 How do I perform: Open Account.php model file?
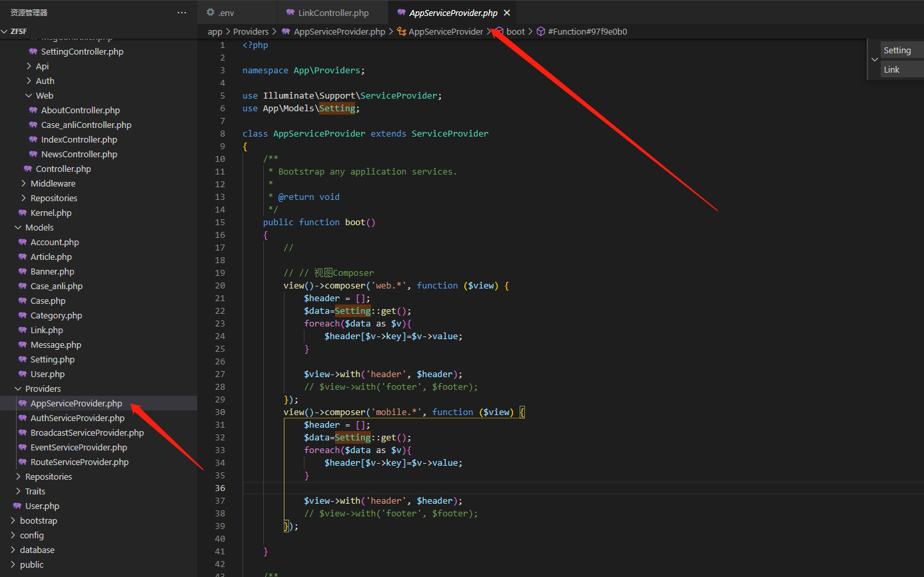(55, 242)
